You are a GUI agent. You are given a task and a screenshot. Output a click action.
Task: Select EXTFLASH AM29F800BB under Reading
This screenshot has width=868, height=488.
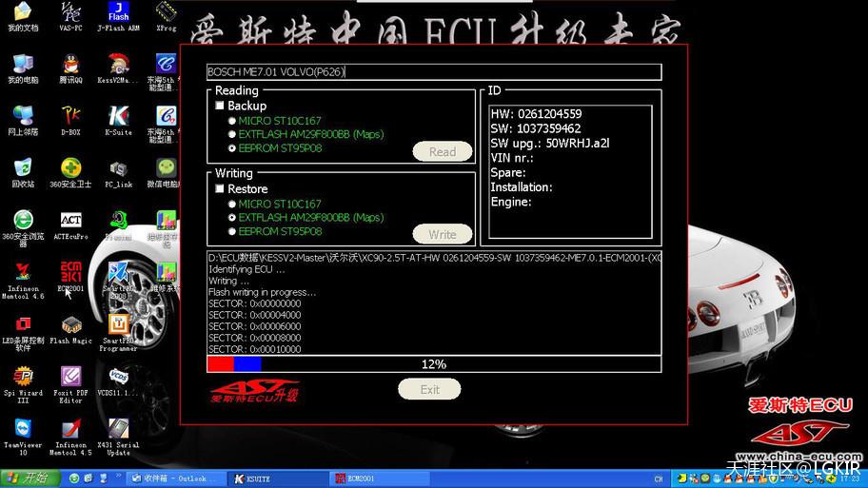coord(232,134)
